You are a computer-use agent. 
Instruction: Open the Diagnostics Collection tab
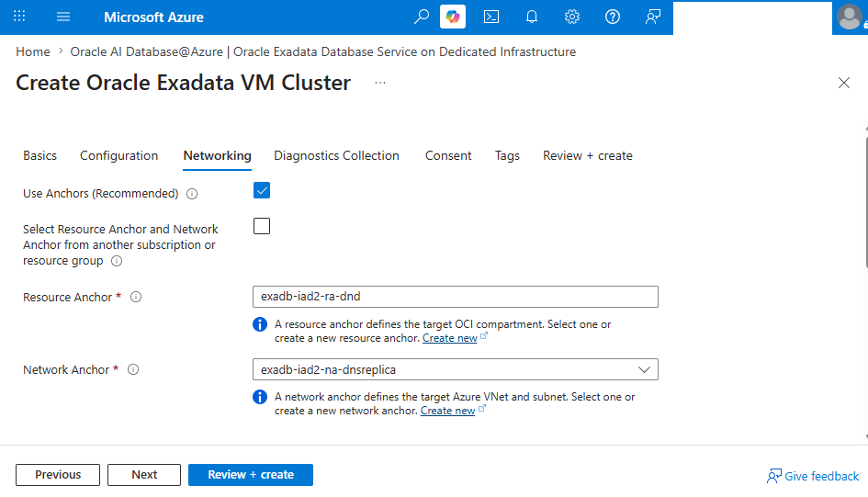click(x=336, y=155)
